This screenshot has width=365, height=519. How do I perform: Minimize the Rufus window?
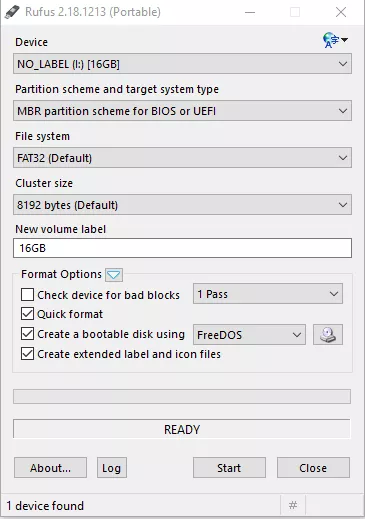pyautogui.click(x=250, y=12)
